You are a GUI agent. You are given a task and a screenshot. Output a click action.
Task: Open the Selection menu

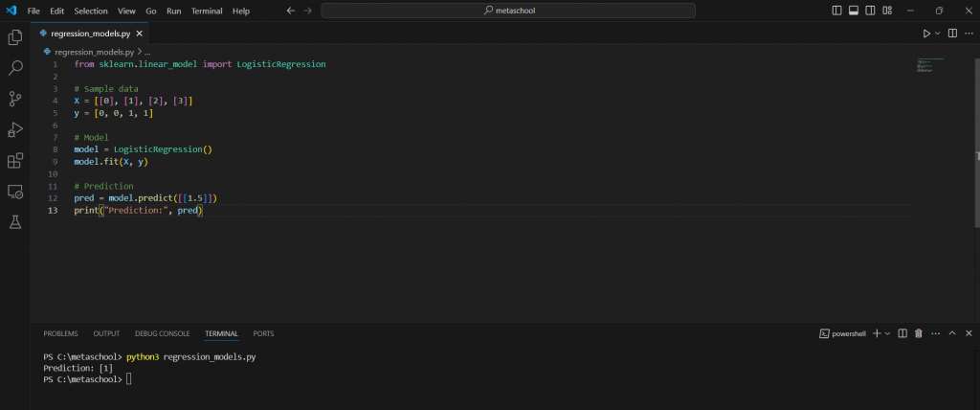tap(91, 11)
